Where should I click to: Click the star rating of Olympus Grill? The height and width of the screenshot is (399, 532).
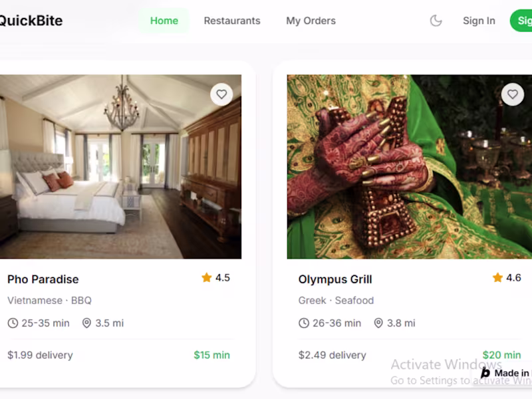pyautogui.click(x=507, y=278)
